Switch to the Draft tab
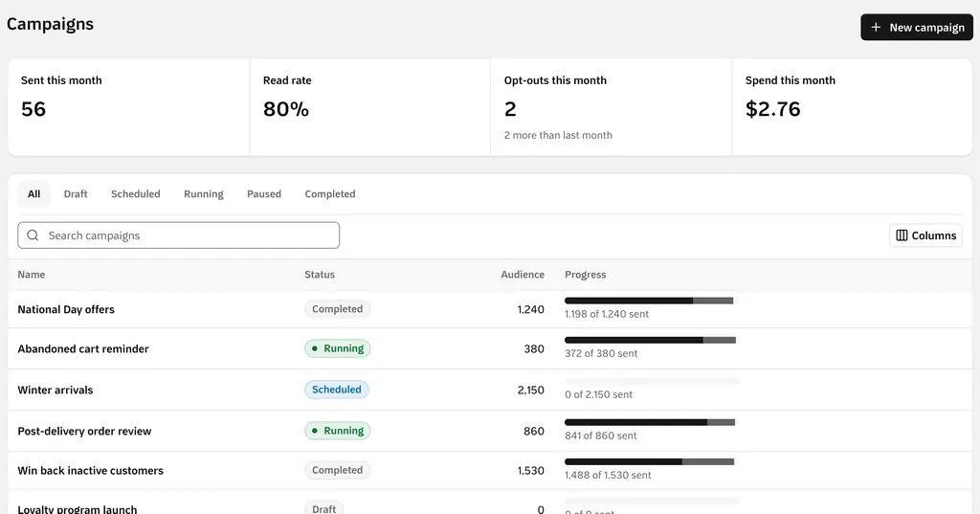Image resolution: width=980 pixels, height=514 pixels. tap(76, 194)
